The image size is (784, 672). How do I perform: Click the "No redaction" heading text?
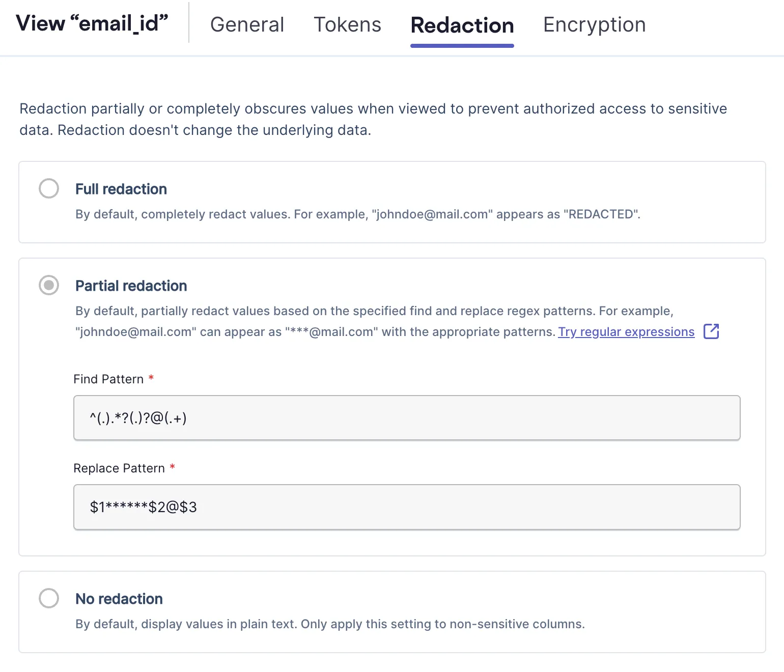click(119, 599)
